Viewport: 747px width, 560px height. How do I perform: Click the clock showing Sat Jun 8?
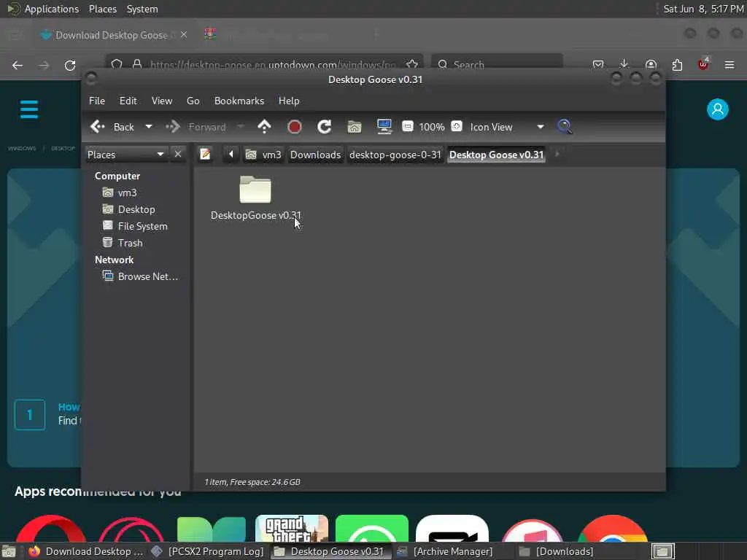pos(703,9)
